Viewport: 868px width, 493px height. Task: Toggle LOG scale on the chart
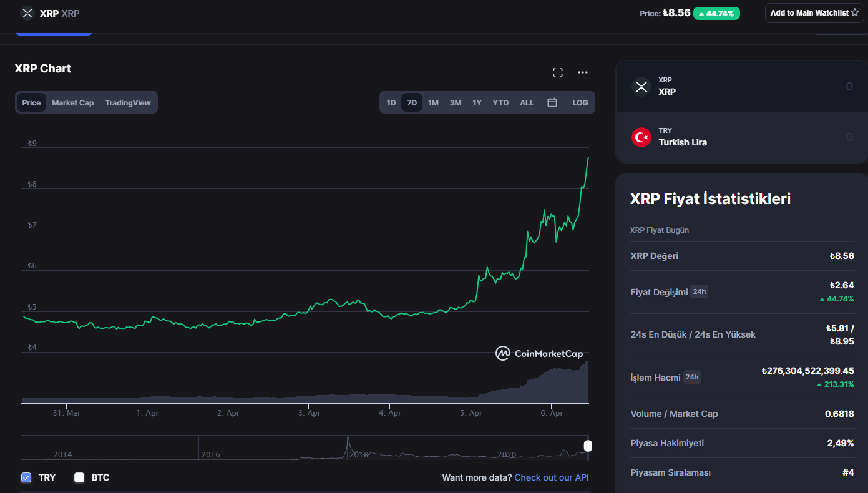(x=580, y=102)
